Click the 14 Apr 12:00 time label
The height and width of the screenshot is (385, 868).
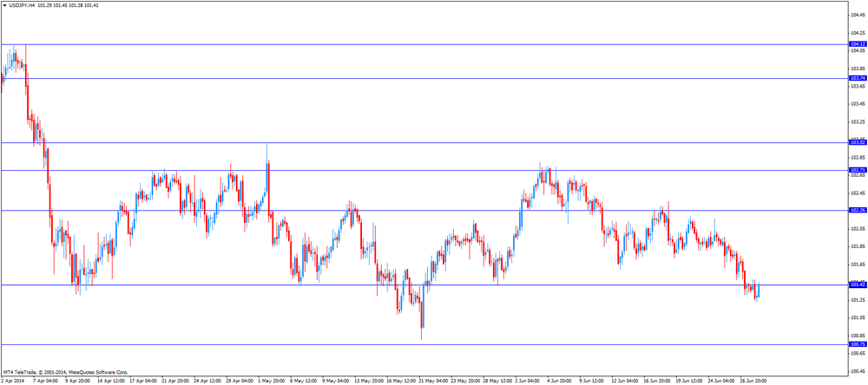click(110, 382)
